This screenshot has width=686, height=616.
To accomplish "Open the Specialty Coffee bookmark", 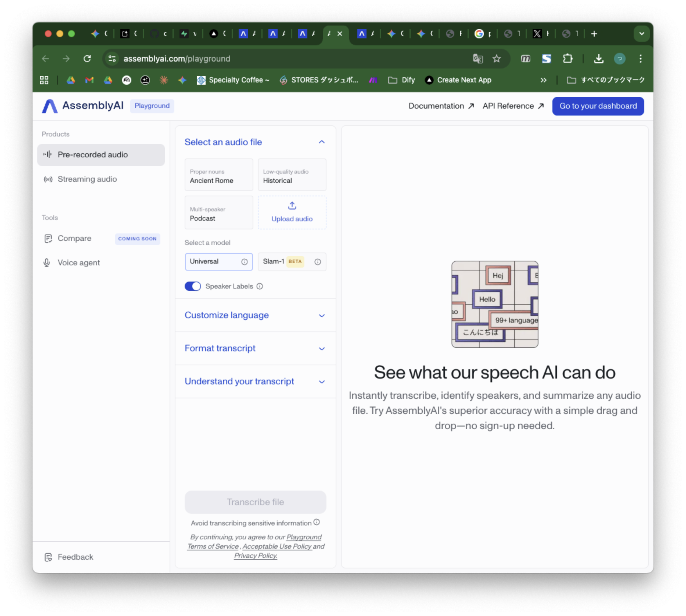I will (x=233, y=80).
